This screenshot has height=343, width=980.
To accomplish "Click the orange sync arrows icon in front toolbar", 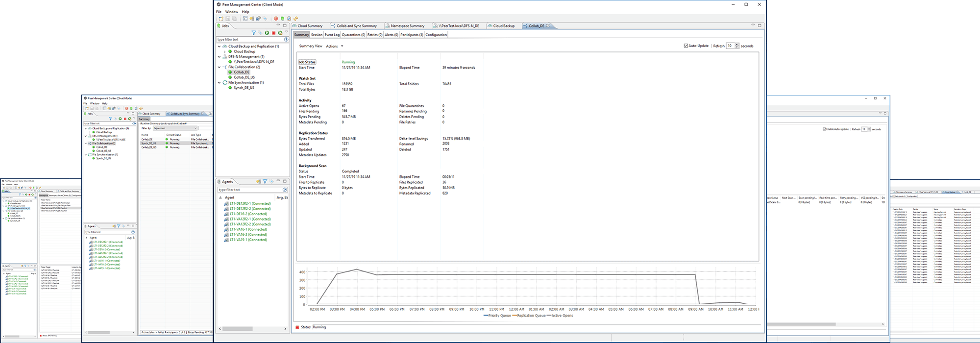I will [295, 19].
